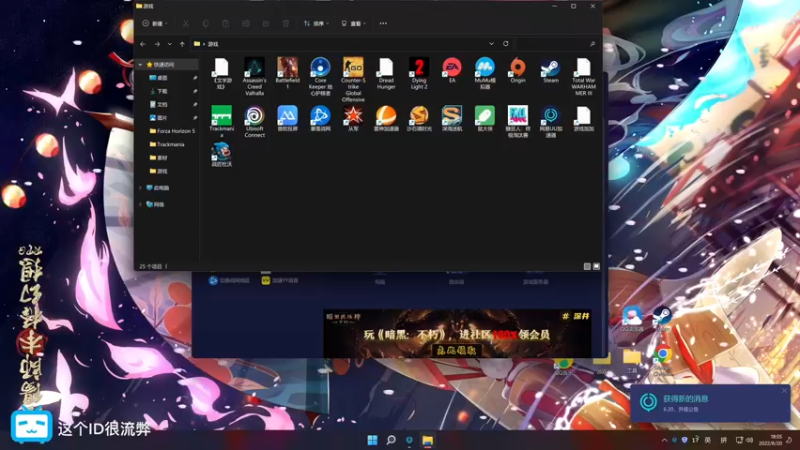Launch the Battle.net shortcut icon

320,115
